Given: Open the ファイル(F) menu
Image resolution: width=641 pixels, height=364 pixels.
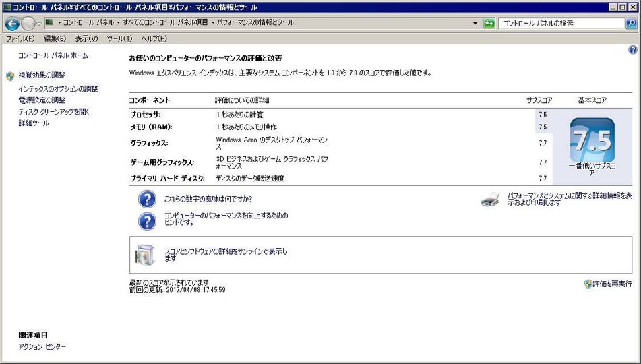Looking at the screenshot, I should coord(20,38).
